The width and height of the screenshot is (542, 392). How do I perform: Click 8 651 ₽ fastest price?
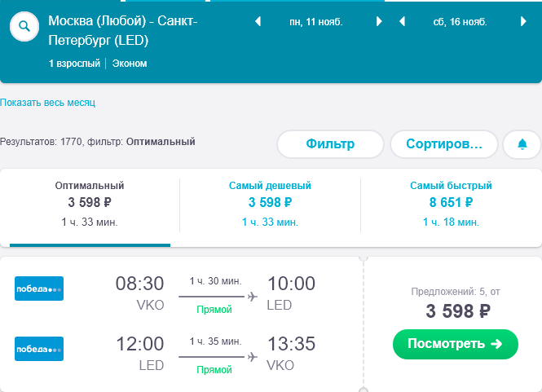pyautogui.click(x=451, y=202)
